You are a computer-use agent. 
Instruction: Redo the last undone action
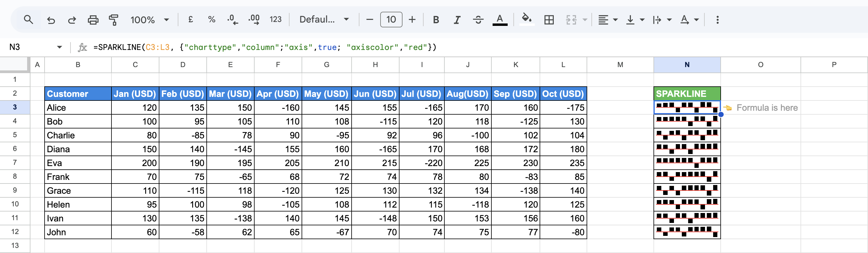(72, 20)
